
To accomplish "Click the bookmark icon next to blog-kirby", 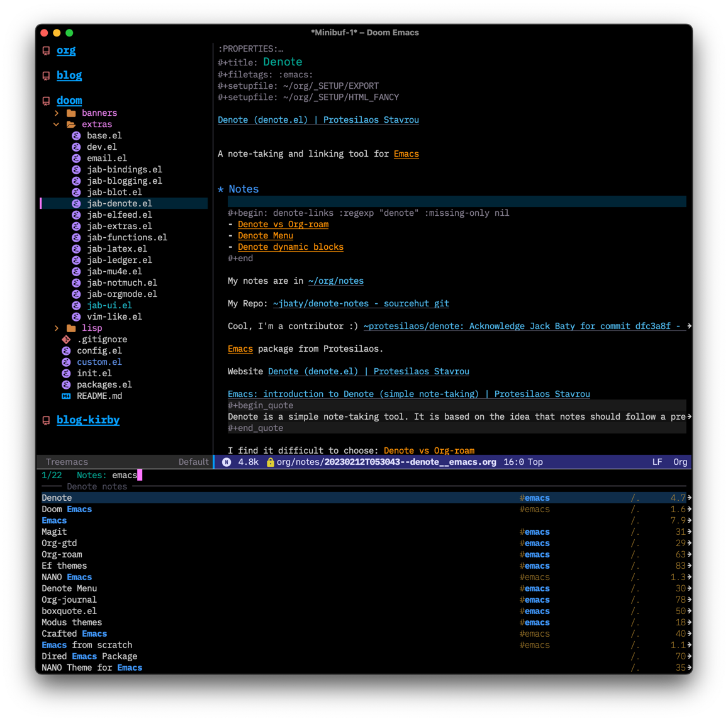I will tap(45, 420).
